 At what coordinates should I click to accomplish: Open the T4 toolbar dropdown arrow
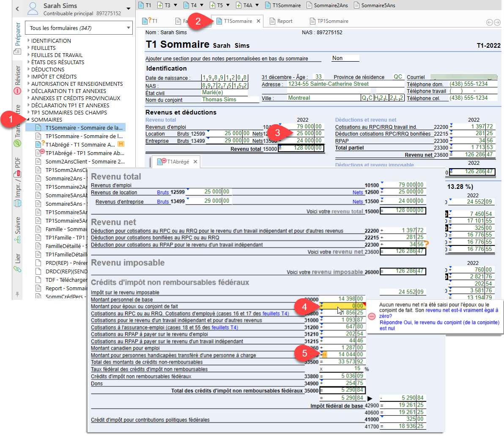(x=202, y=5)
